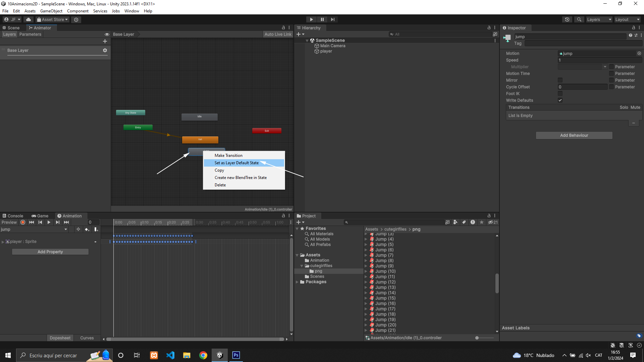Toggle the Mirror checkbox
The width and height of the screenshot is (644, 362).
(560, 80)
